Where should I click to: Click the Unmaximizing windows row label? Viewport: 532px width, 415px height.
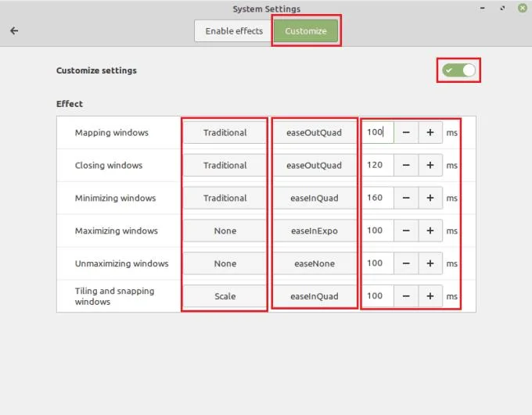coord(121,263)
